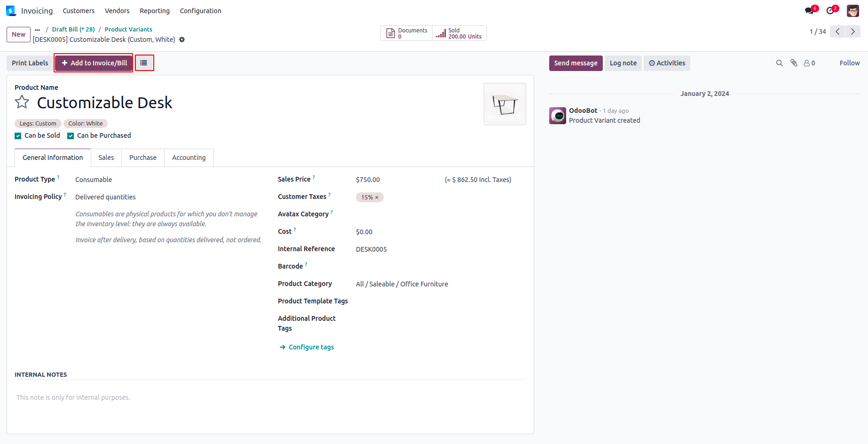Screen dimensions: 868x444
Task: Open the user avatar menu
Action: tap(853, 10)
